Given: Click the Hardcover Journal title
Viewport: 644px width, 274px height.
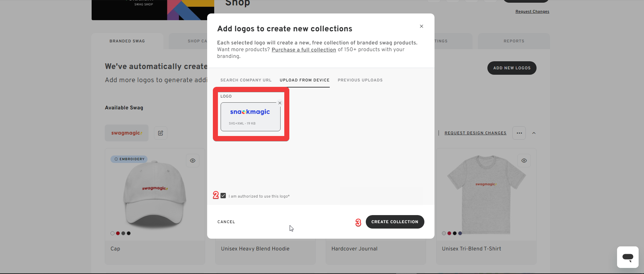Looking at the screenshot, I should [x=354, y=249].
